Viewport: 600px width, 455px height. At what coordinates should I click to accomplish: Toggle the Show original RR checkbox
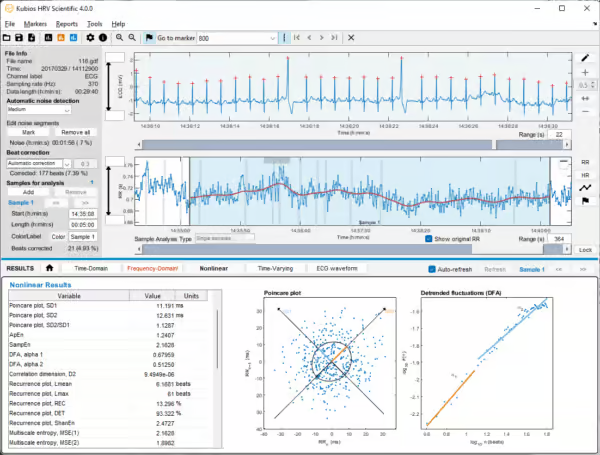click(x=430, y=240)
